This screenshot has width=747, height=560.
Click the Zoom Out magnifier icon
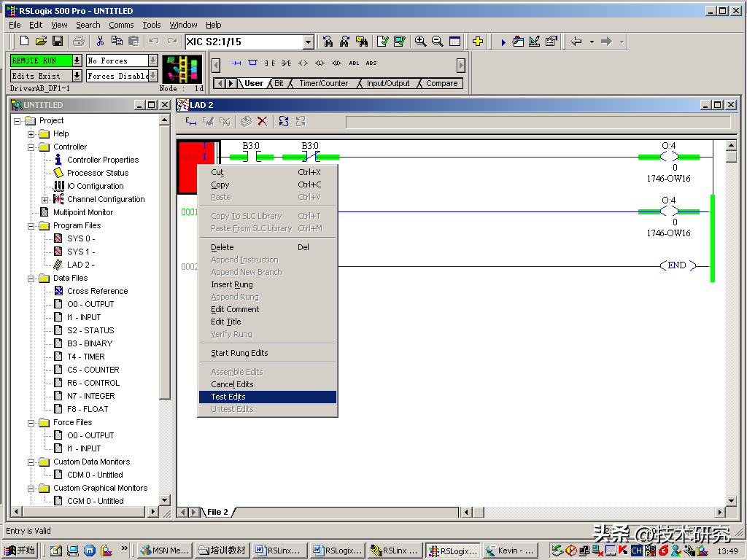(437, 42)
